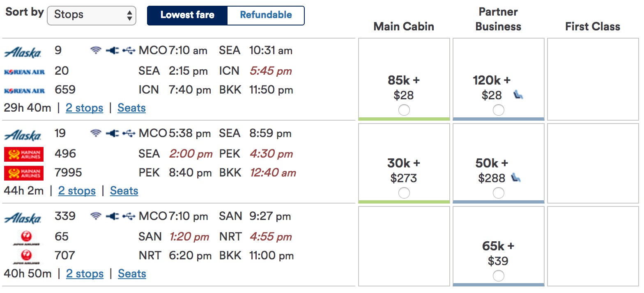Click Korean Air logo for flight 20

[24, 72]
